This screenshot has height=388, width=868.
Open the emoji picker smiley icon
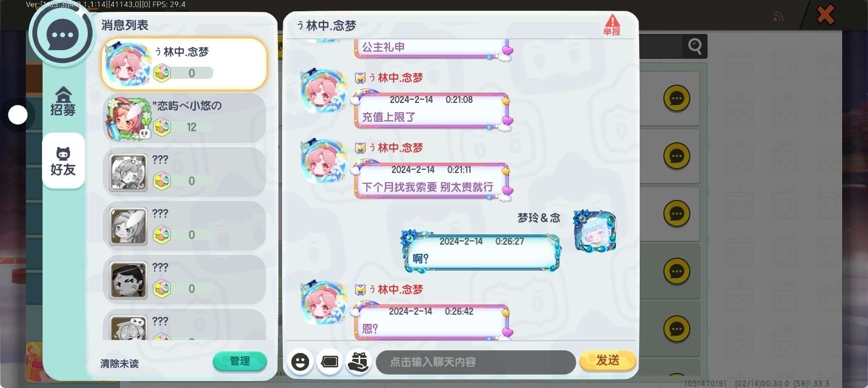click(x=300, y=362)
